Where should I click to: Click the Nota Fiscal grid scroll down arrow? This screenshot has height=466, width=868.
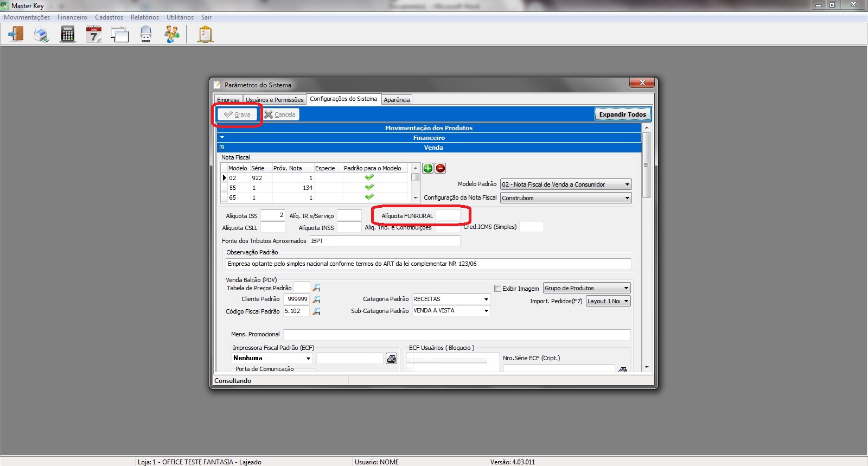tap(416, 198)
